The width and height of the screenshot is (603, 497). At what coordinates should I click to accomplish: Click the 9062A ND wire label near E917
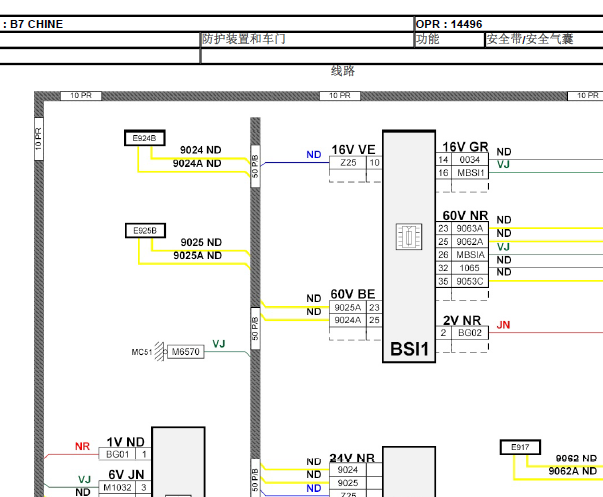point(573,471)
